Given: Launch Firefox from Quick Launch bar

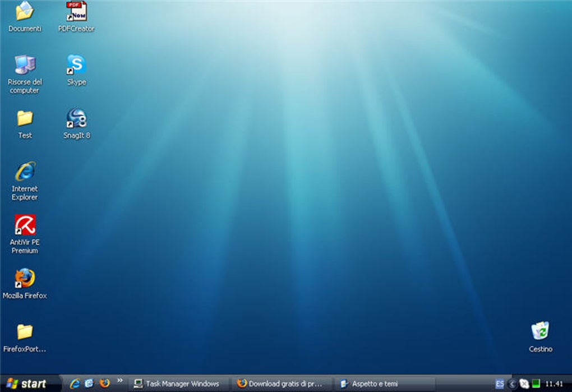Looking at the screenshot, I should pyautogui.click(x=105, y=384).
